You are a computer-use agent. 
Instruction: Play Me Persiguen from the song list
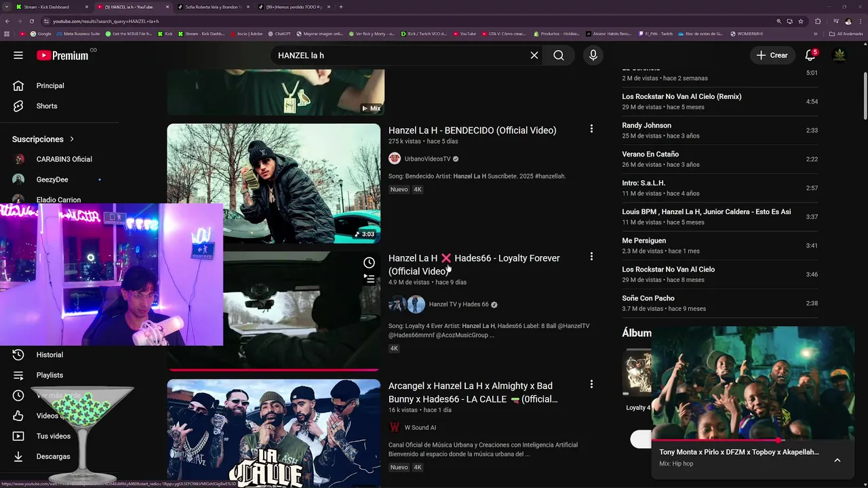click(719, 245)
